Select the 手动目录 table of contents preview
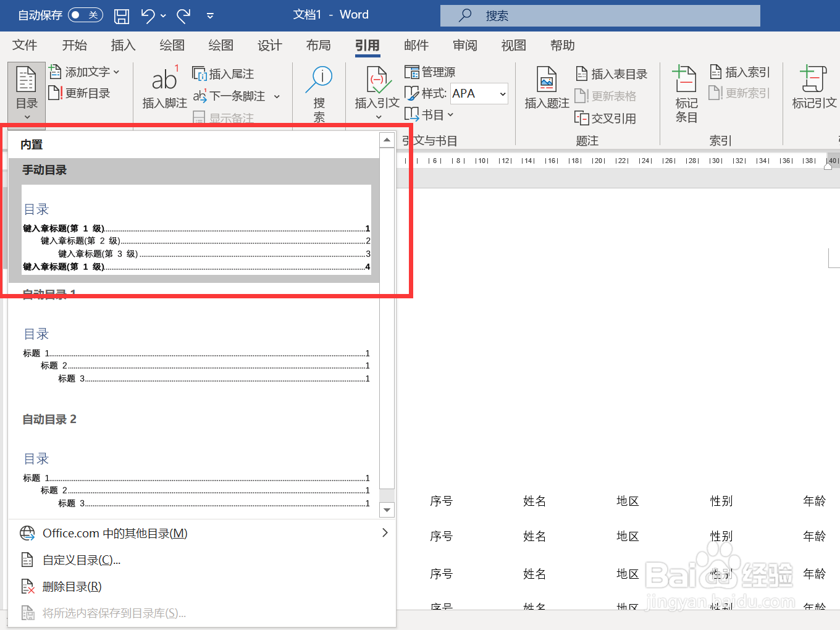 pyautogui.click(x=194, y=220)
